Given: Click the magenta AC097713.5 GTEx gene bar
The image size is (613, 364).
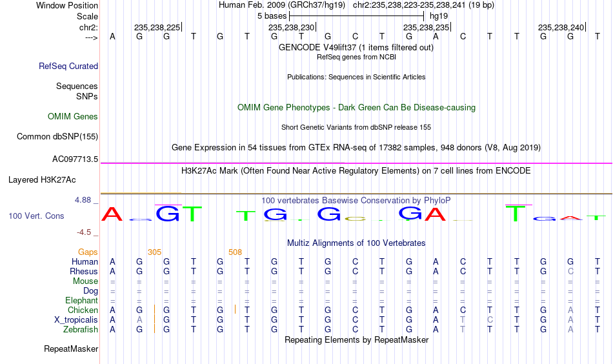Looking at the screenshot, I should coord(357,163).
